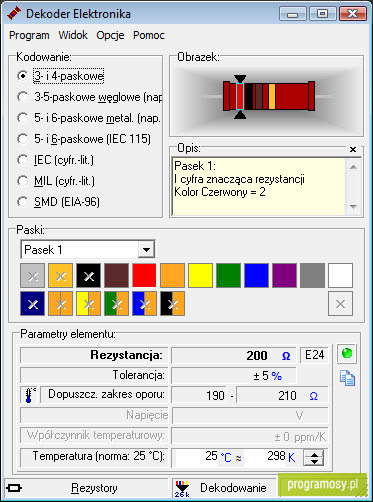Click the empty 'no band' X swatch
Screen dimensions: 373x502
(340, 304)
